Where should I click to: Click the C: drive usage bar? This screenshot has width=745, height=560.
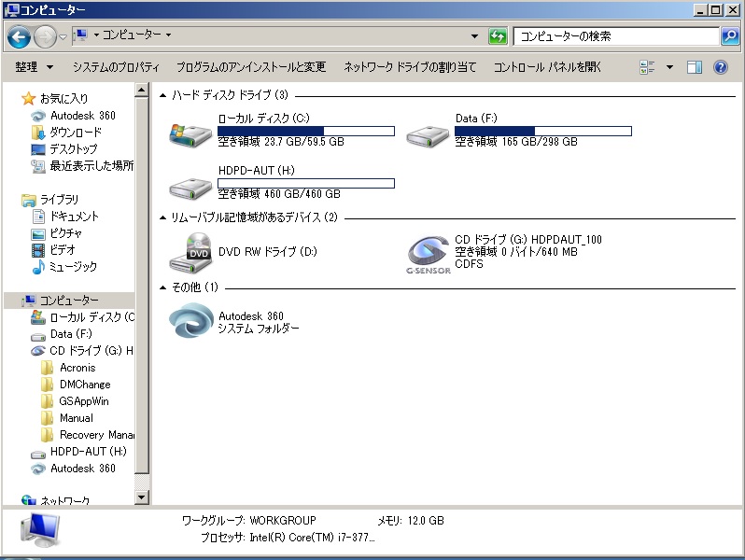point(306,131)
